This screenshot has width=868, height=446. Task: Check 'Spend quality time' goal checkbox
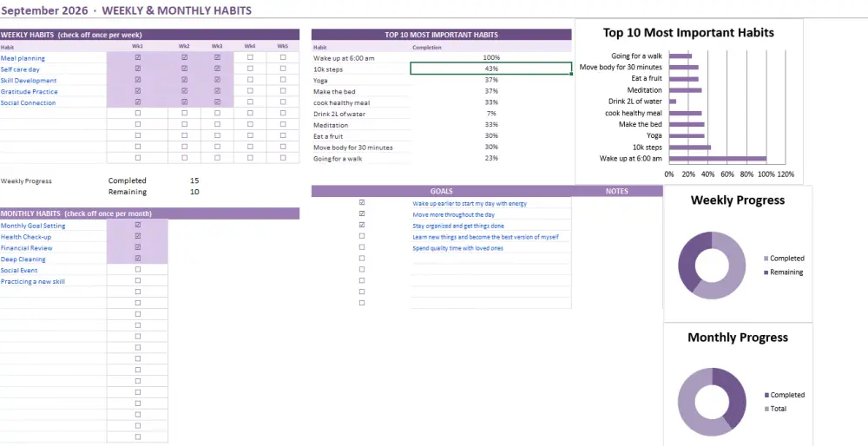[x=362, y=247]
